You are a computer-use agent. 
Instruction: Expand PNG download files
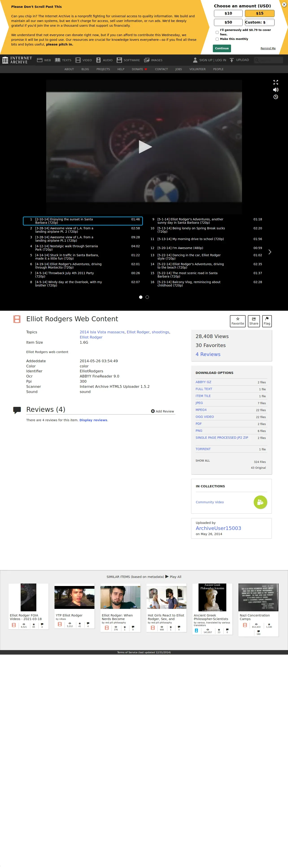coord(199,431)
